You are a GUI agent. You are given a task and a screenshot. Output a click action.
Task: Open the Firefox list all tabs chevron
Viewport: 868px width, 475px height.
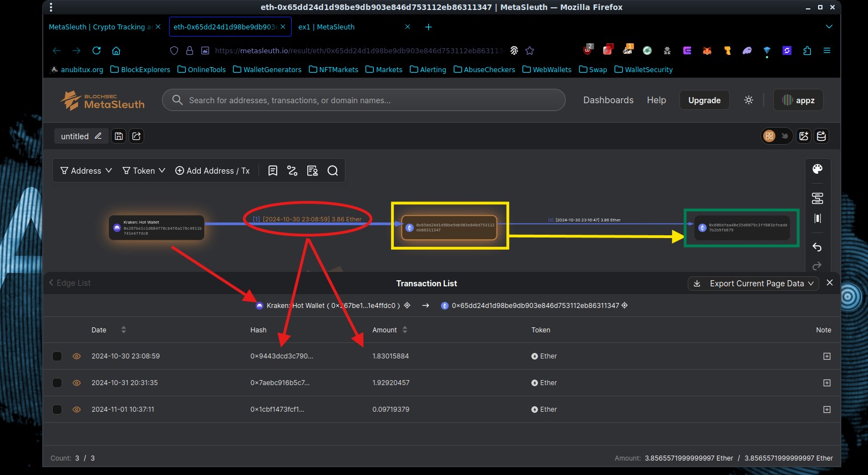(829, 27)
